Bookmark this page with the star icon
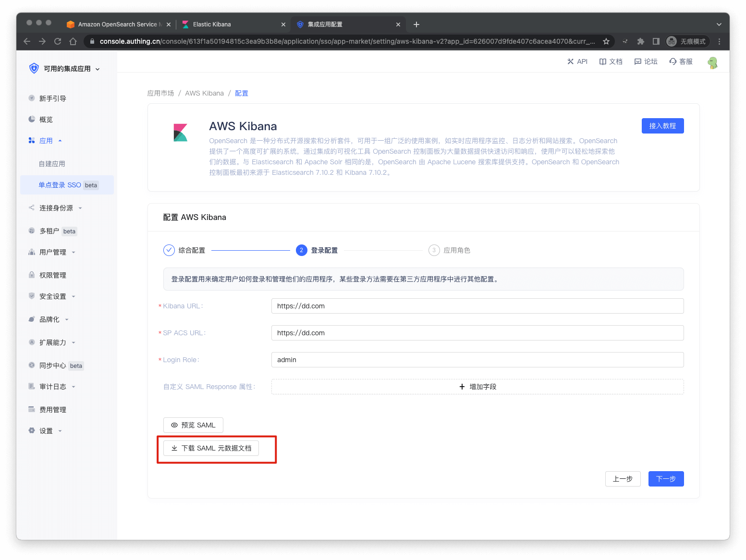 coord(606,41)
